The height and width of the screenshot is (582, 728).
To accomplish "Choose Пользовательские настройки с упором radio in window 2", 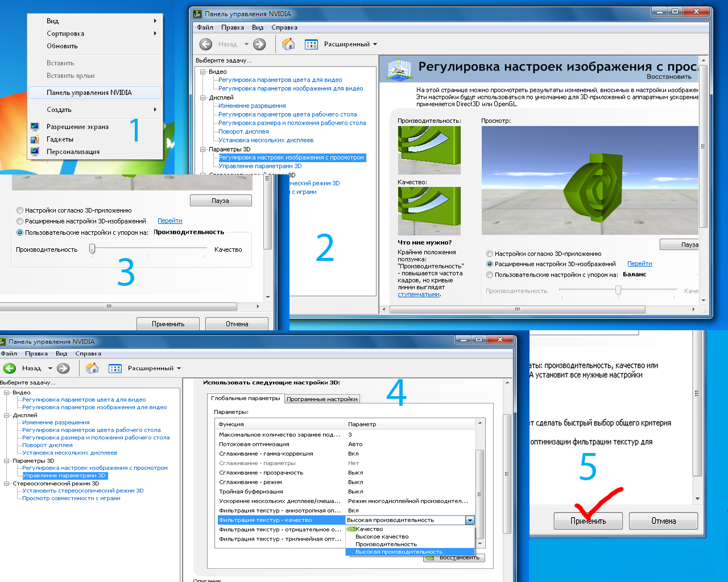I will [490, 275].
